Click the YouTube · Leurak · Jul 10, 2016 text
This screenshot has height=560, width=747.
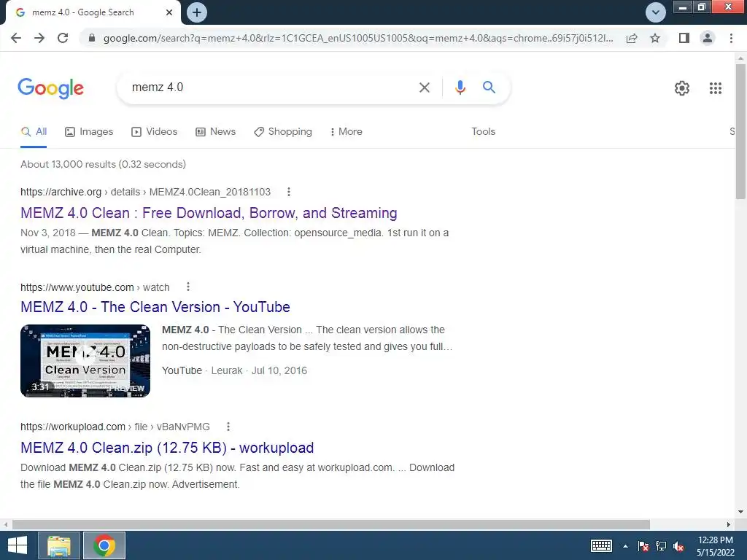[x=234, y=370]
